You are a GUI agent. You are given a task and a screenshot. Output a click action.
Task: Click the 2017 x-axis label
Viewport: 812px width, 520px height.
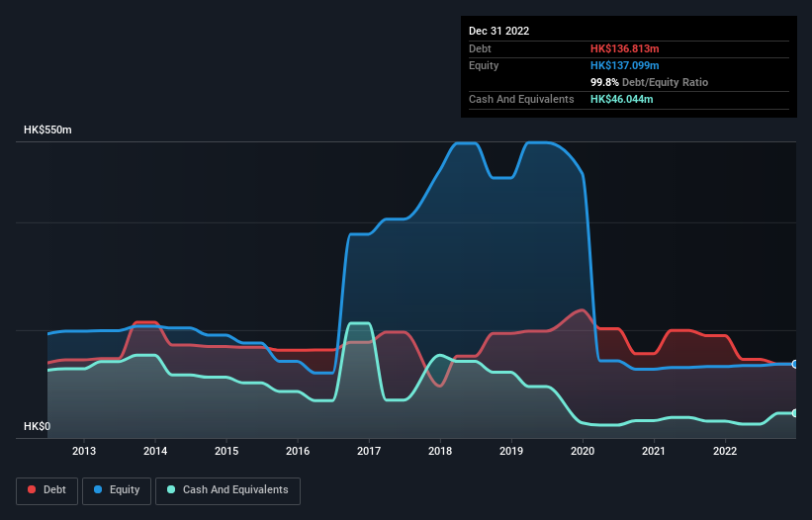point(369,451)
